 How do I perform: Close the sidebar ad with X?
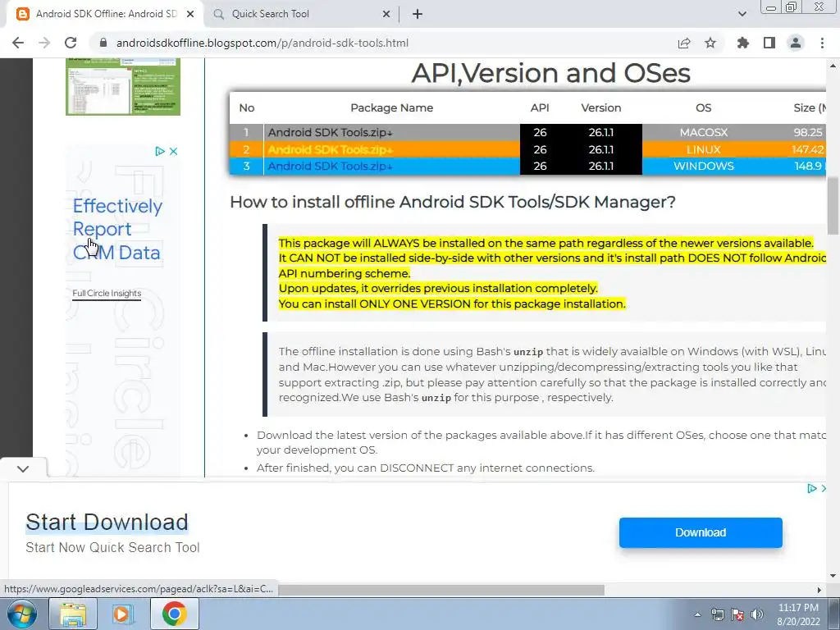[x=173, y=151]
